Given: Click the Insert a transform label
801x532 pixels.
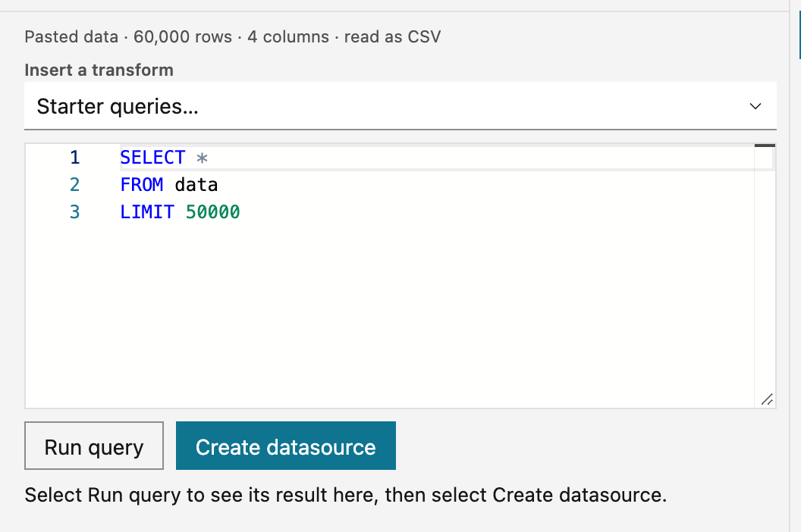Looking at the screenshot, I should click(x=99, y=70).
